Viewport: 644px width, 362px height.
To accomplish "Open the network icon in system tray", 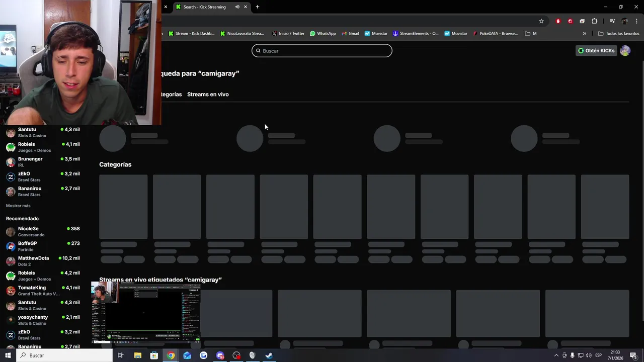I will [x=581, y=355].
